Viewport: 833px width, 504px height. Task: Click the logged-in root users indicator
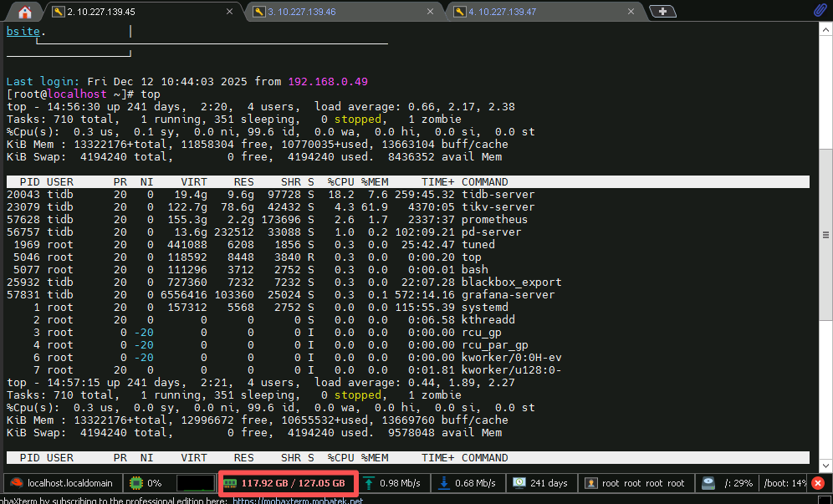click(x=636, y=483)
